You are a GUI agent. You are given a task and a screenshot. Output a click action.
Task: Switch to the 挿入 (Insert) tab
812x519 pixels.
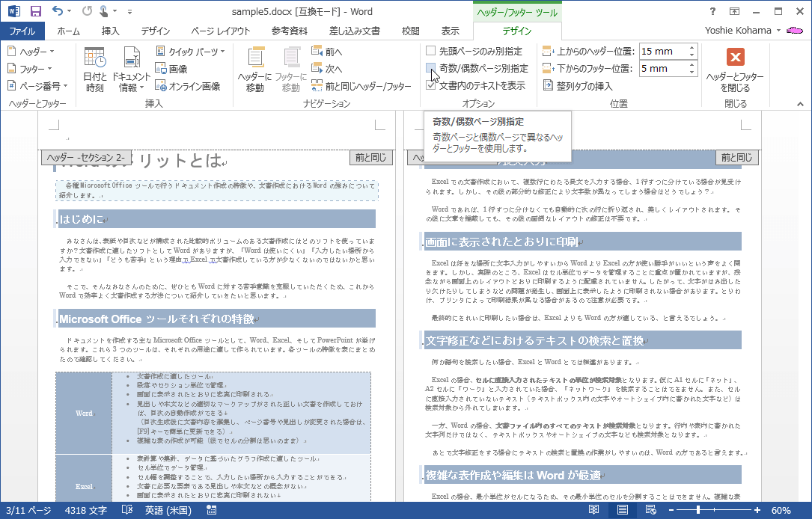(x=110, y=31)
